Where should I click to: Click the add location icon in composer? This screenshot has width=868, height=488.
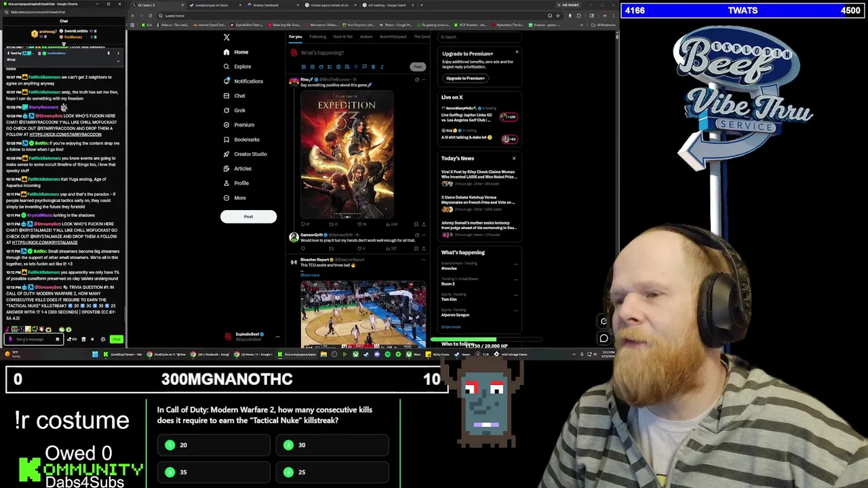[355, 66]
